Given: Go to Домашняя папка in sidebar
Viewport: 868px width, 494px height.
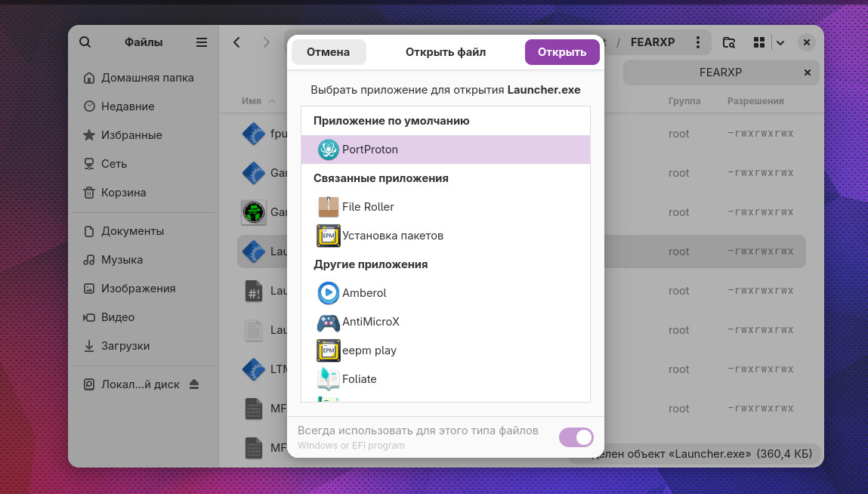Looking at the screenshot, I should (147, 78).
